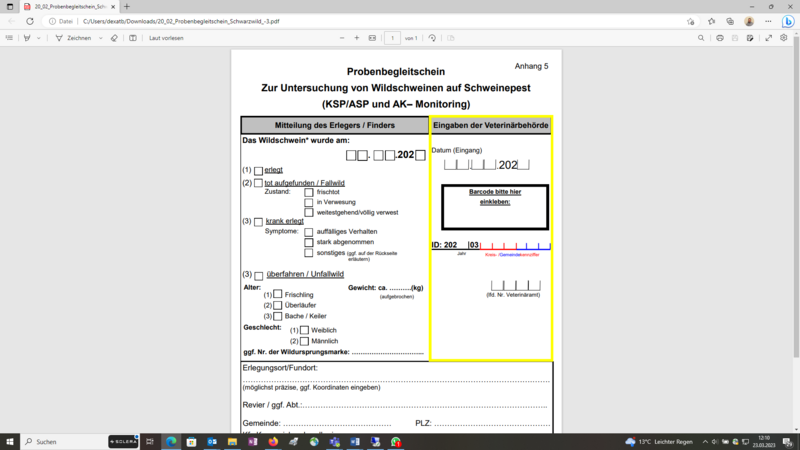This screenshot has height=450, width=800.
Task: Check the 'krank erlegt' checkbox
Action: coord(258,222)
